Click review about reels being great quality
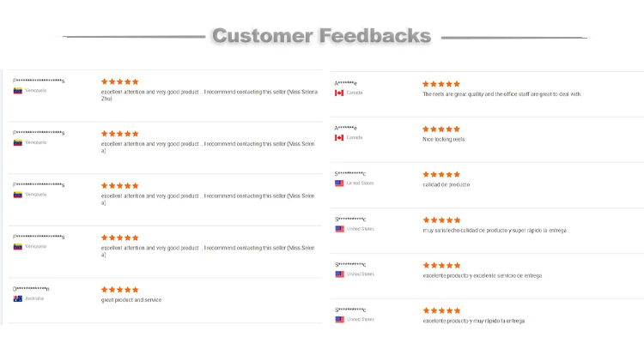Screen dimensions: 644x343 pyautogui.click(x=502, y=94)
